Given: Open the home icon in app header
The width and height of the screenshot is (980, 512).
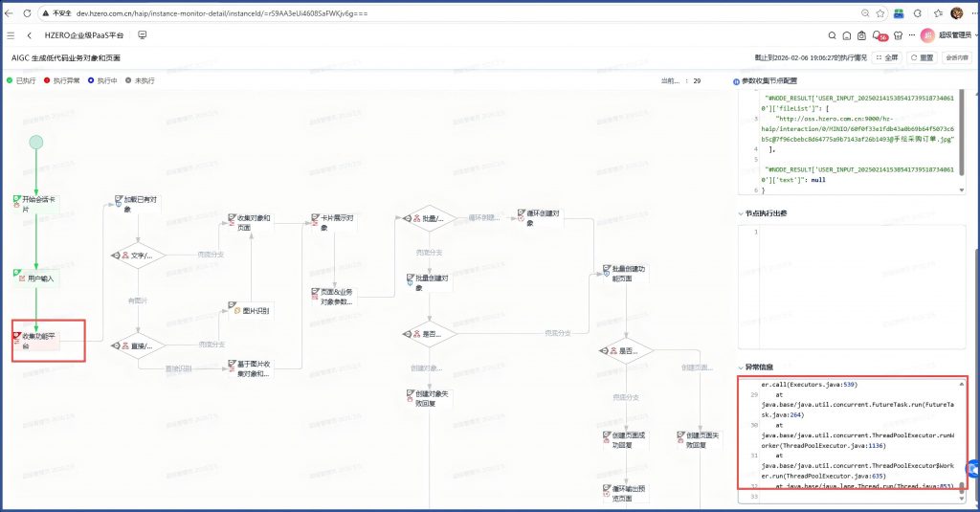Looking at the screenshot, I should pos(846,35).
